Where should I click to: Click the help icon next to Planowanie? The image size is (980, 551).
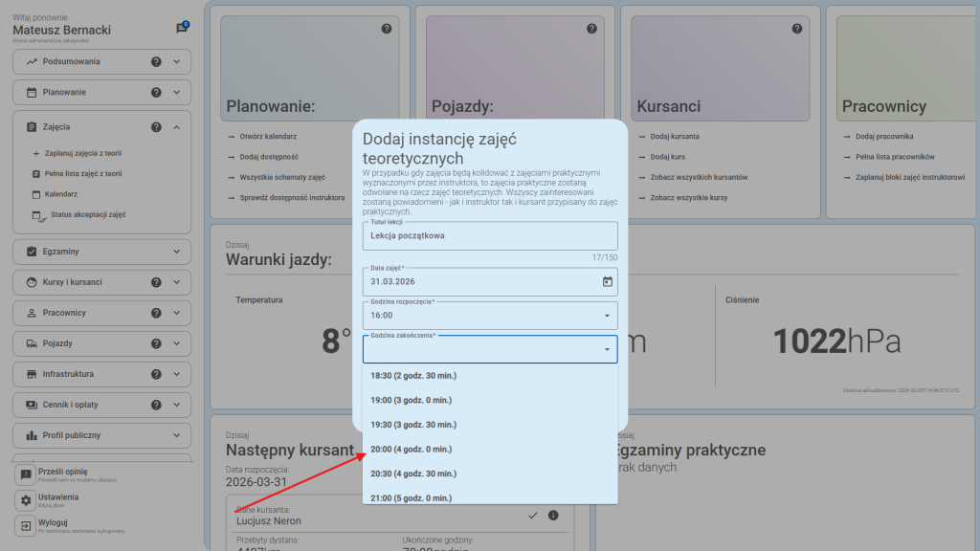click(x=156, y=93)
